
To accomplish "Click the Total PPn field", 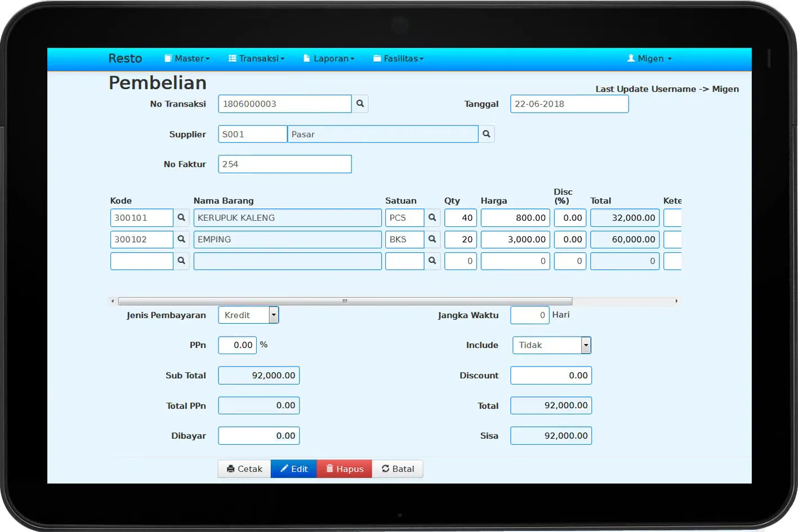I will (x=259, y=405).
